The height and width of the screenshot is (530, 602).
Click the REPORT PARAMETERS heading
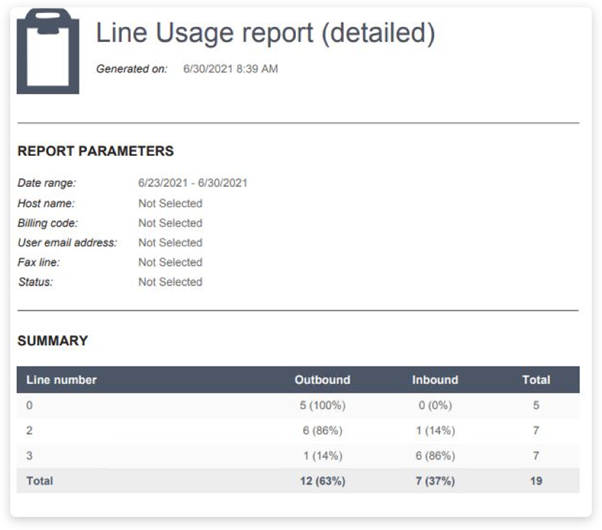[x=96, y=151]
